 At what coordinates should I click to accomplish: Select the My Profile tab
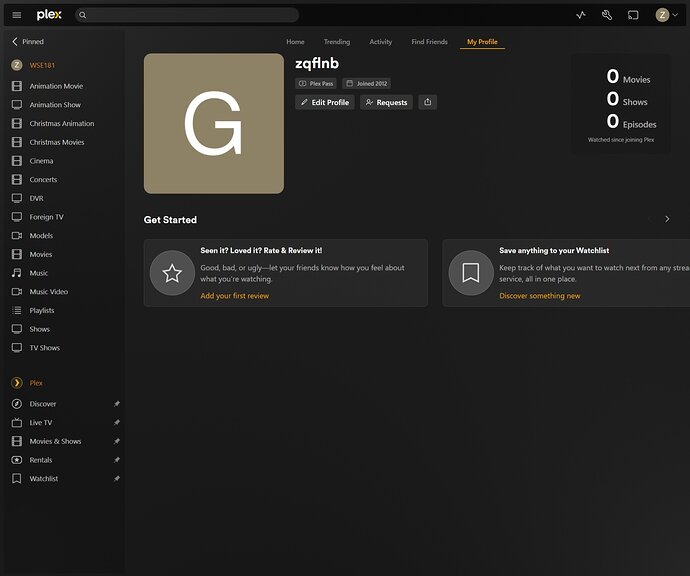[482, 42]
